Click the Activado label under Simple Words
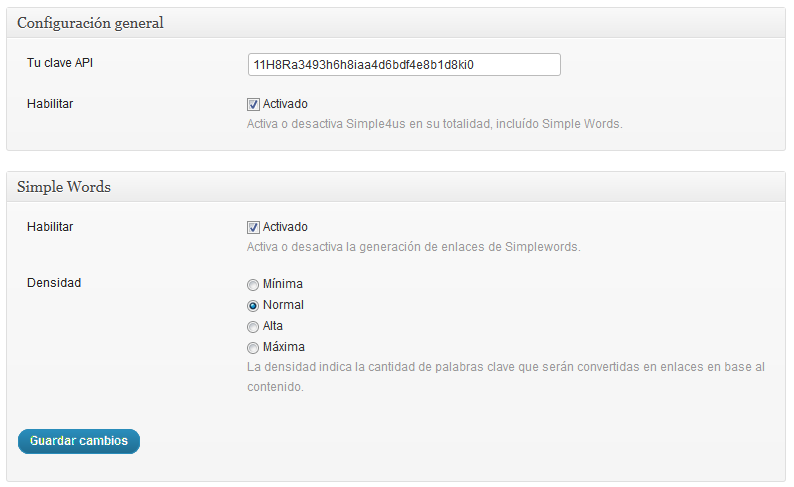The width and height of the screenshot is (794, 487). [x=285, y=227]
